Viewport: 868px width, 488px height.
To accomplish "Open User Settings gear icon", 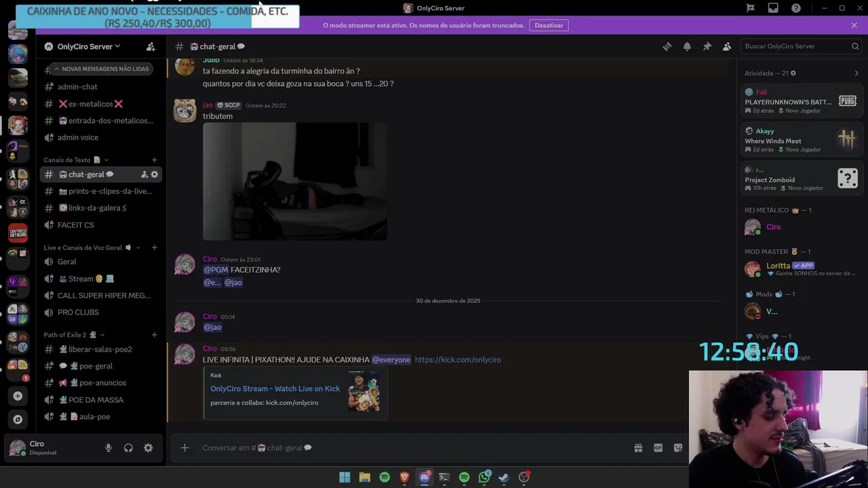I will tap(149, 448).
